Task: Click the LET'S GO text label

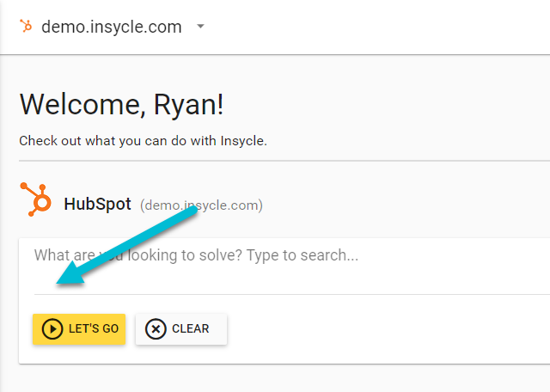Action: point(94,329)
